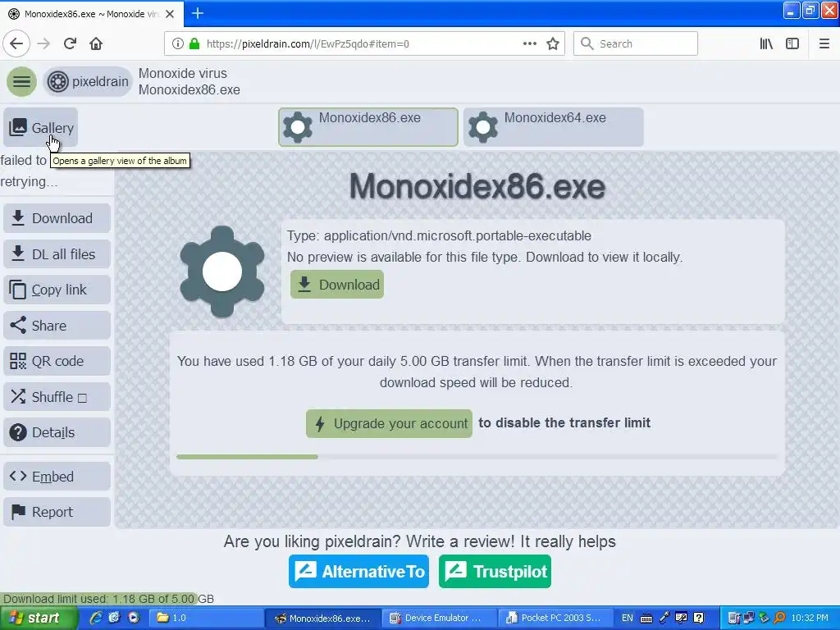Screen dimensions: 840x630
Task: Go back with the browser back arrow
Action: tap(16, 43)
